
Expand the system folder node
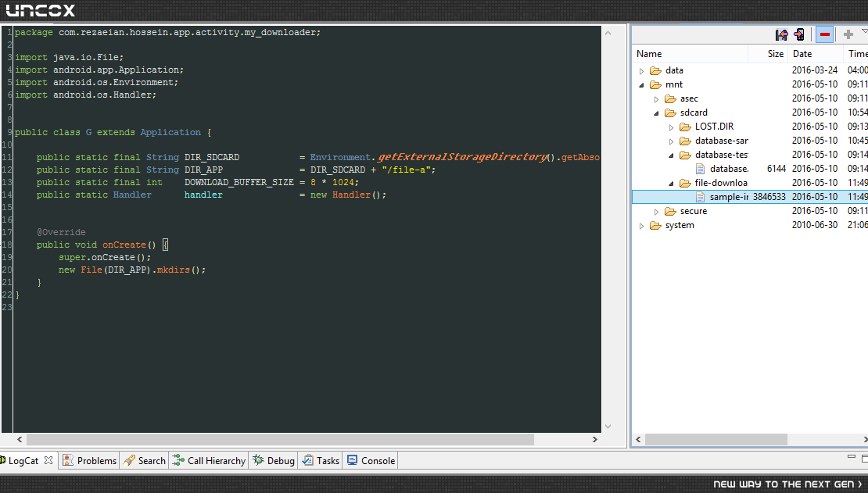(x=641, y=226)
